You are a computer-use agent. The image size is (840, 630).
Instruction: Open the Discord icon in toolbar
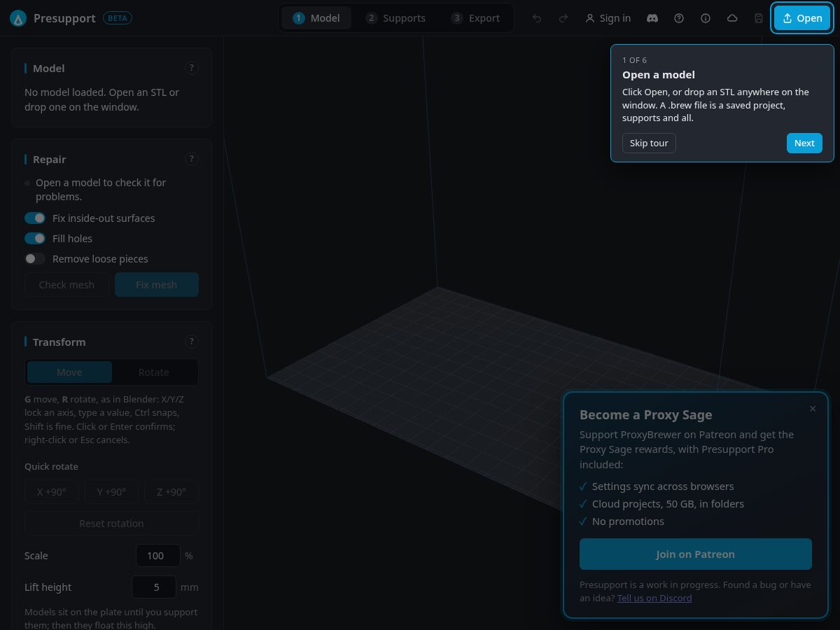652,18
